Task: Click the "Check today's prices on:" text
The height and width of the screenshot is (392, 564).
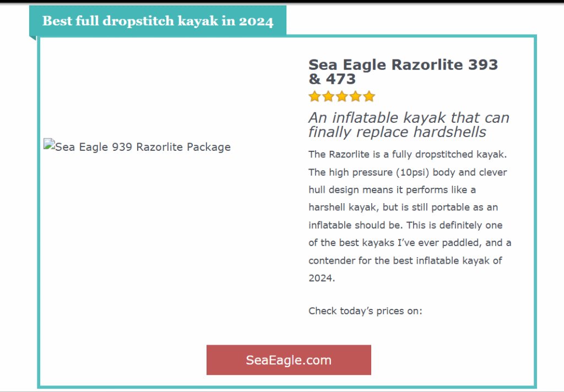Action: click(x=365, y=311)
